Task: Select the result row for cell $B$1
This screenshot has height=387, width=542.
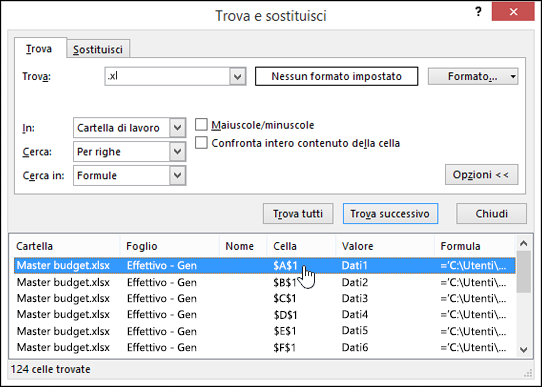Action: tap(265, 282)
